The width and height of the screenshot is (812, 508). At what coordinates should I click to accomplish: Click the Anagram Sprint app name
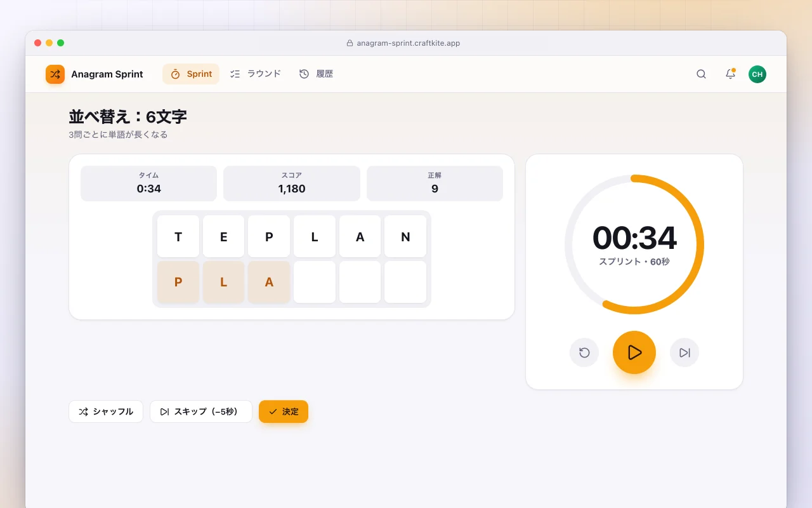click(107, 74)
